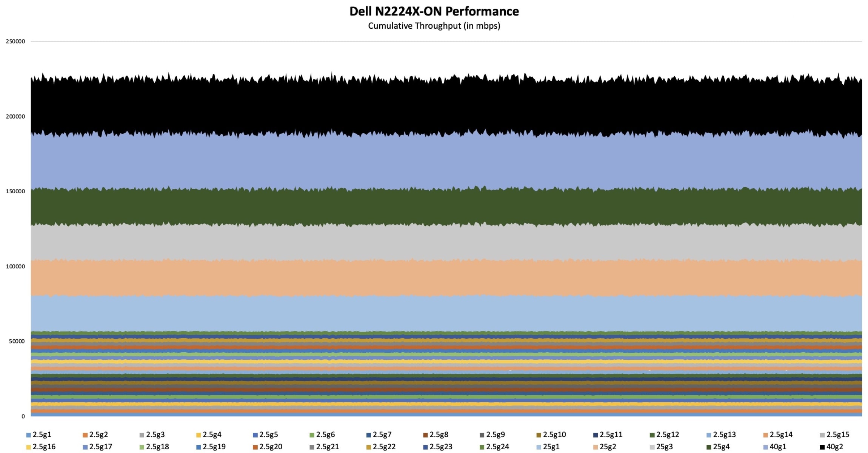
Task: Click the 250000 y-axis label
Action: (15, 42)
